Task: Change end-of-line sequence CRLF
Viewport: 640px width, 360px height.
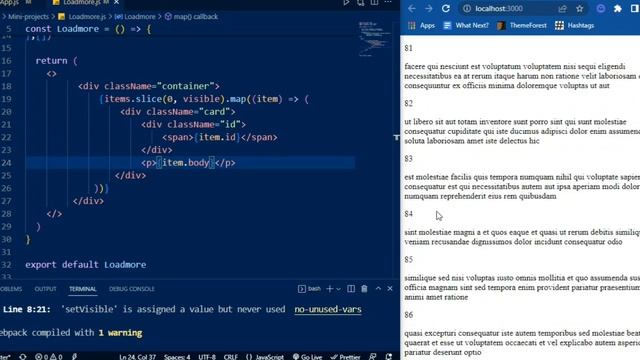Action: (231, 357)
